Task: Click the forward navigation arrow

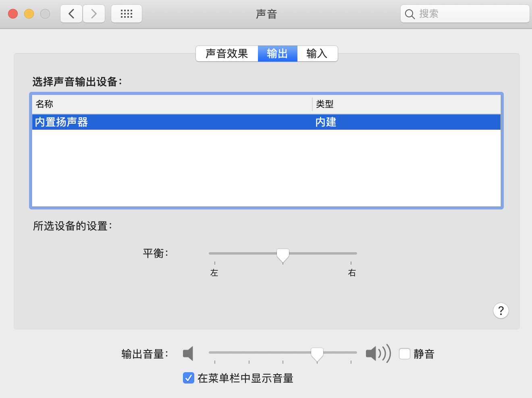Action: 94,14
